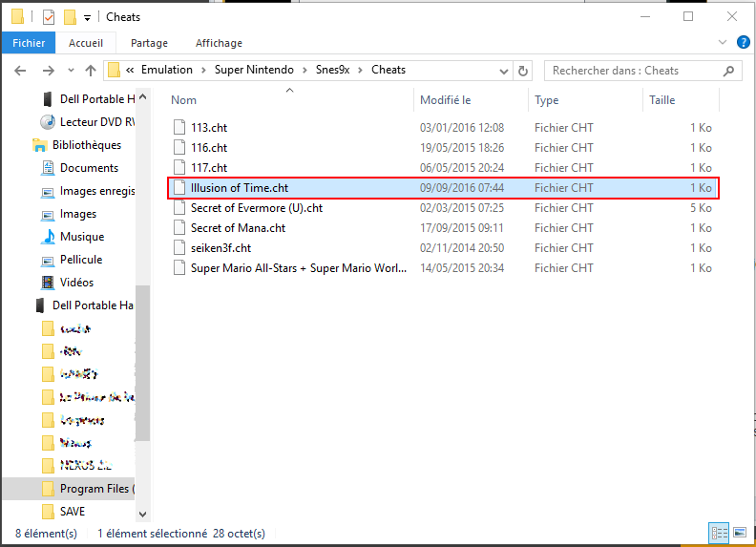Open the Help question mark icon
Viewport: 756px width, 547px height.
(x=742, y=43)
